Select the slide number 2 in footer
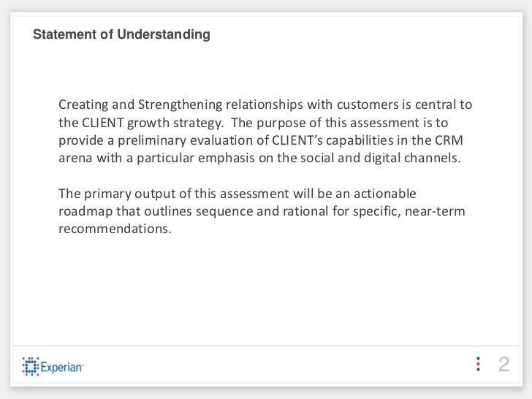The height and width of the screenshot is (399, 532). pos(503,364)
